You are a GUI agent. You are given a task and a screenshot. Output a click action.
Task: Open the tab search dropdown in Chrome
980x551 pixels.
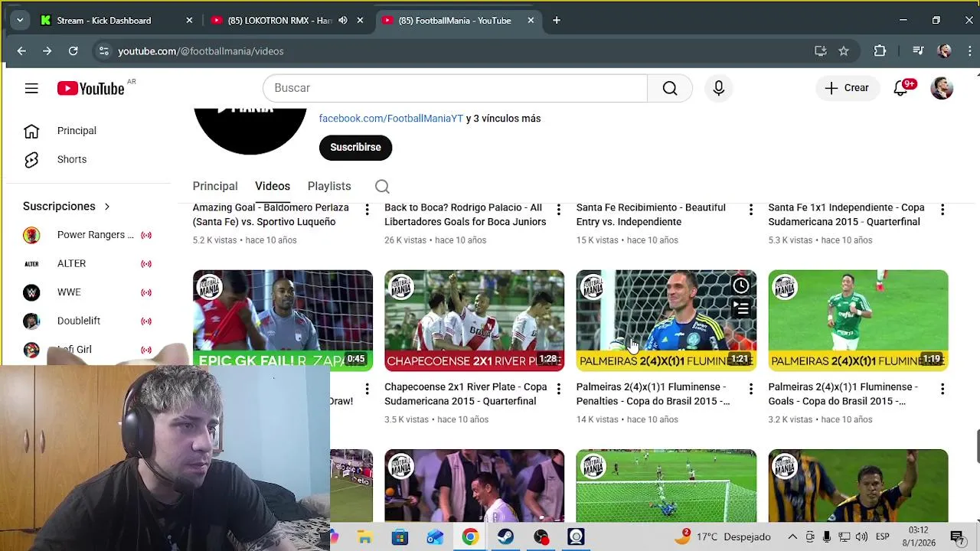(20, 21)
